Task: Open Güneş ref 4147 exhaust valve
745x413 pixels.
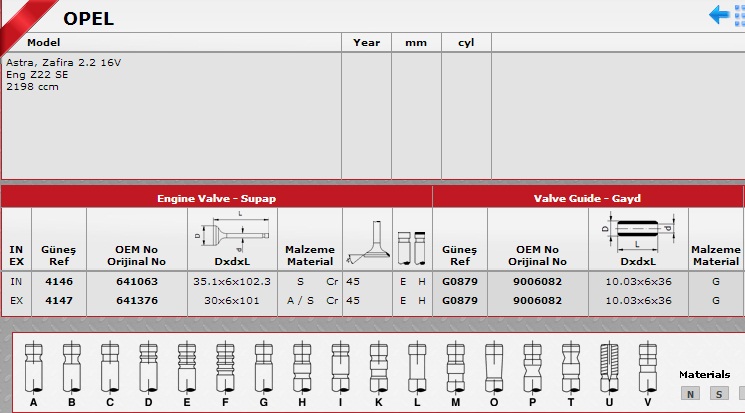Action: 59,298
